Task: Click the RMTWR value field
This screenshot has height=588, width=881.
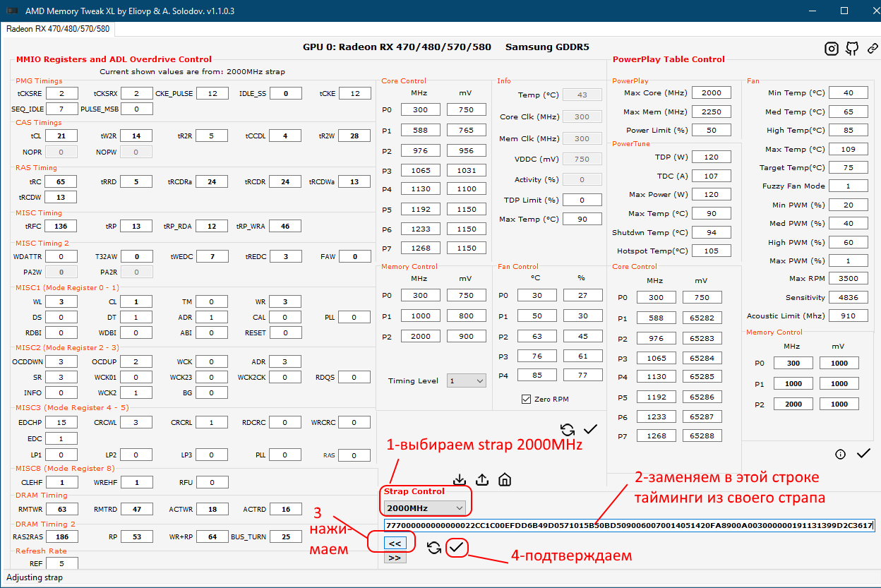Action: click(x=61, y=509)
